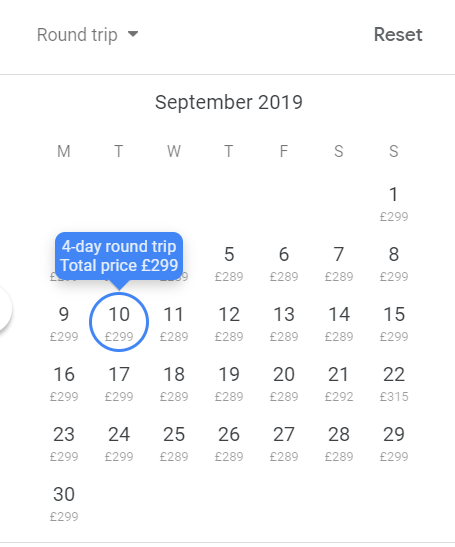Select September 1 at £299
Image resolution: width=455 pixels, height=547 pixels.
click(x=394, y=202)
